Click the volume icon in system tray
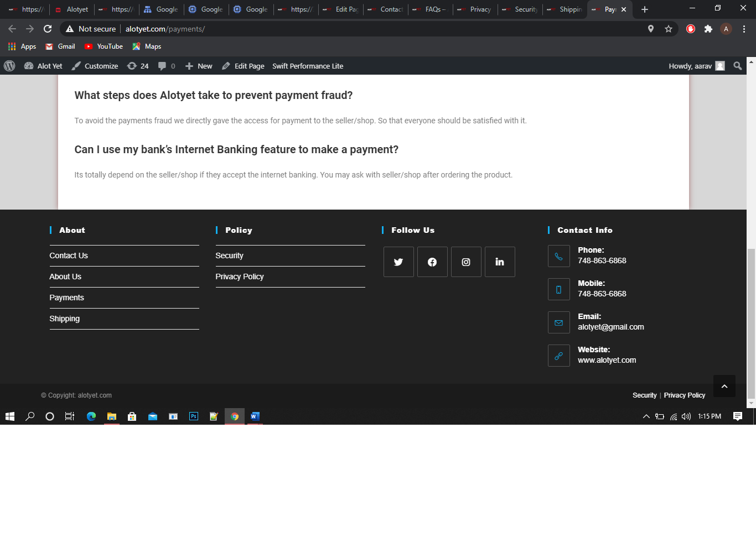The image size is (756, 553). [686, 416]
